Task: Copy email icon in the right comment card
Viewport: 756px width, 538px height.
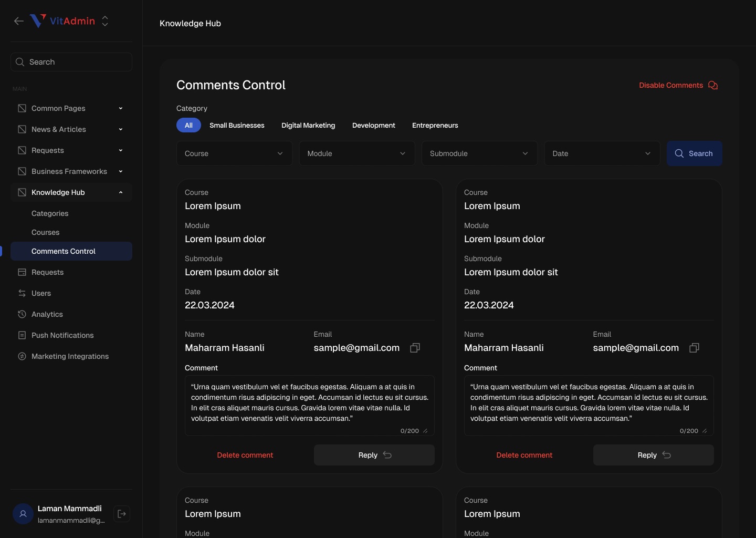Action: [694, 348]
